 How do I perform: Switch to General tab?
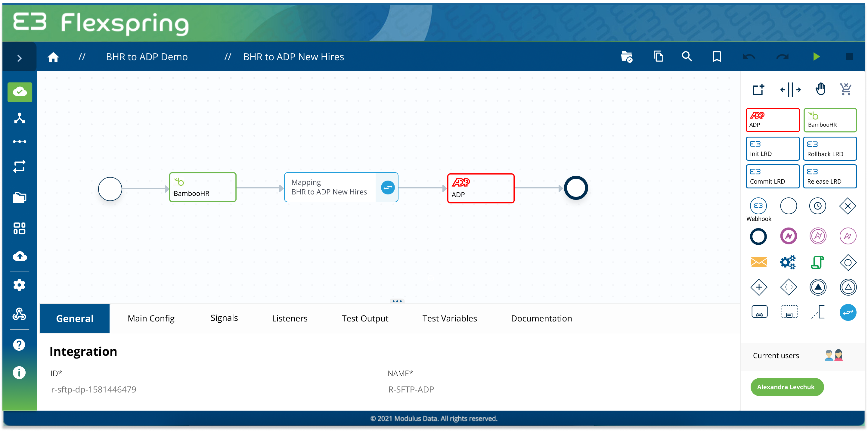(x=74, y=318)
